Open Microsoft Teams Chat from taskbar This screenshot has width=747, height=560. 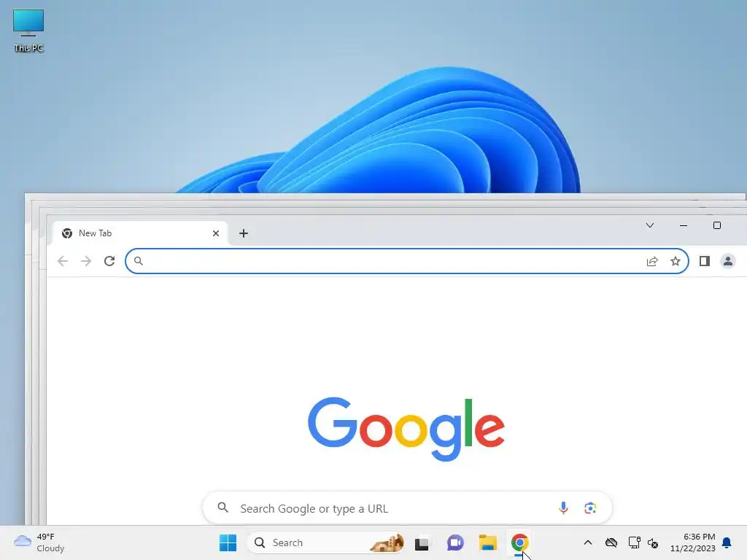pyautogui.click(x=455, y=542)
